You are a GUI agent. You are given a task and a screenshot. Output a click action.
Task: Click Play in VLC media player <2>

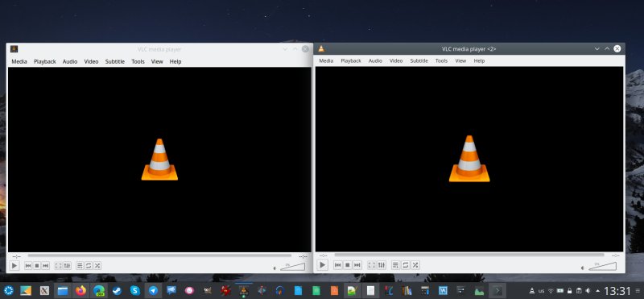pos(323,265)
